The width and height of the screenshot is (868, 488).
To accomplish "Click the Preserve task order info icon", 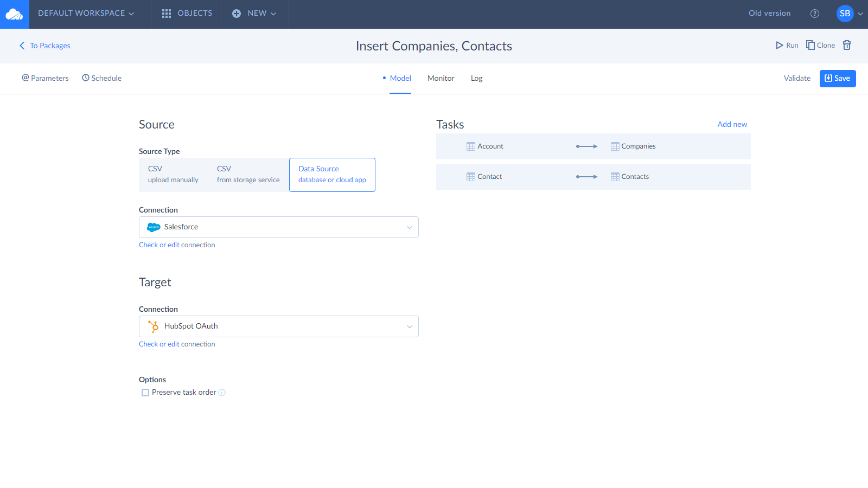I will (222, 393).
